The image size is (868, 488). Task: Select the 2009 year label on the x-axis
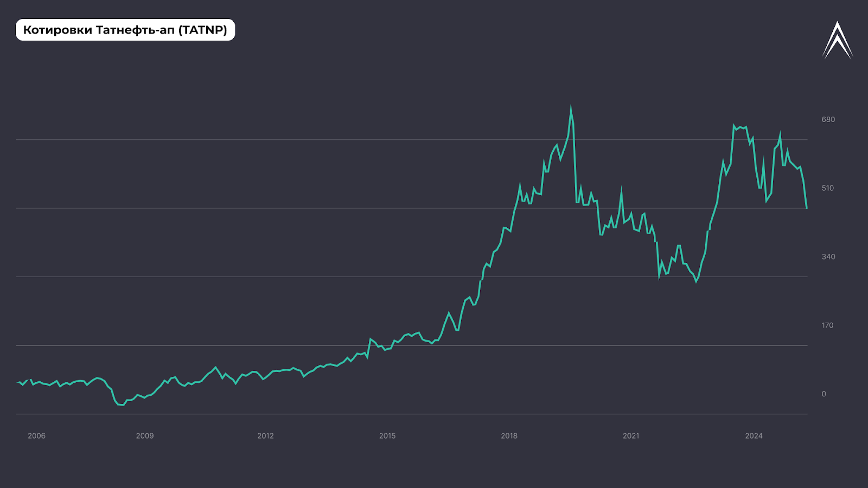(x=145, y=436)
